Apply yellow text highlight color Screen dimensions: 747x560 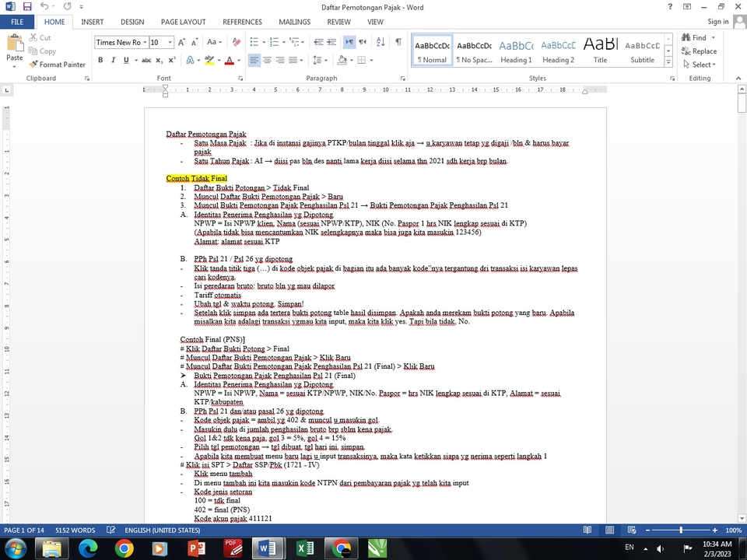209,60
